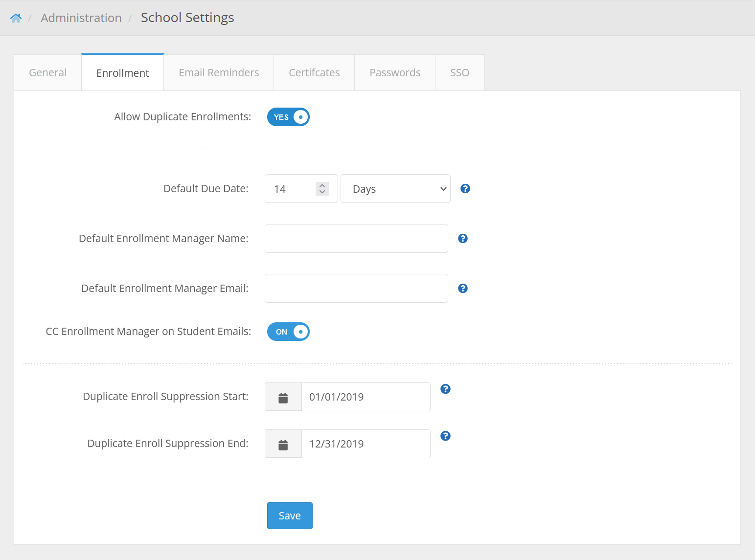Navigate to Administration breadcrumb link
Image resolution: width=755 pixels, height=560 pixels.
81,18
